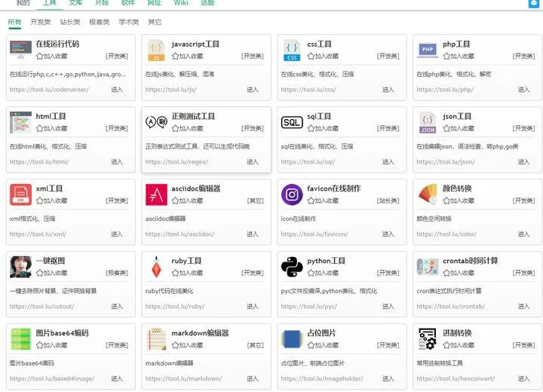Toggle 加入收藏 star for css工具
The image size is (543, 392).
[311, 56]
